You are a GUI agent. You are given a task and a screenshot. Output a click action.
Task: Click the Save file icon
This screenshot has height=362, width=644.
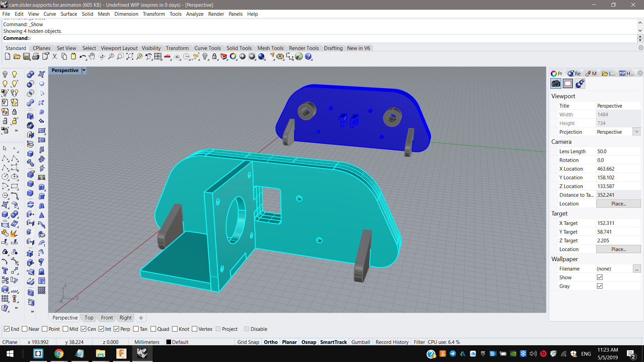pos(26,57)
